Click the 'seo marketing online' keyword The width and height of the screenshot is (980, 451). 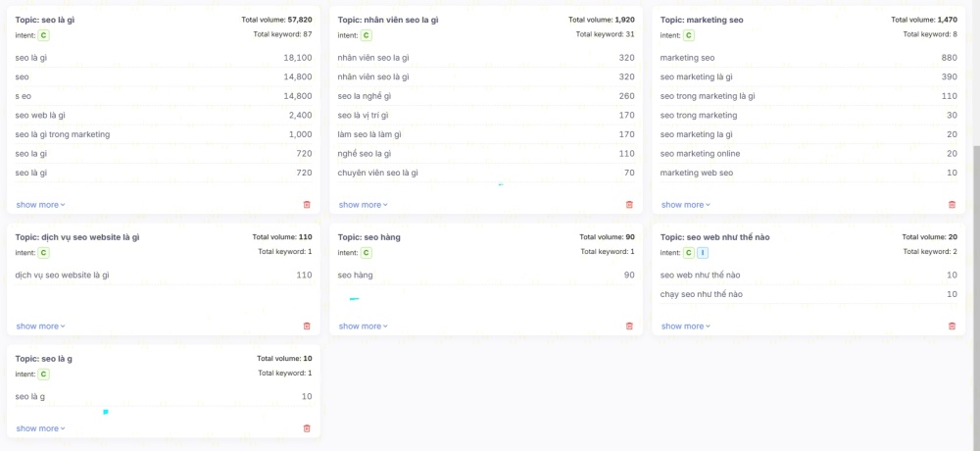coord(700,153)
